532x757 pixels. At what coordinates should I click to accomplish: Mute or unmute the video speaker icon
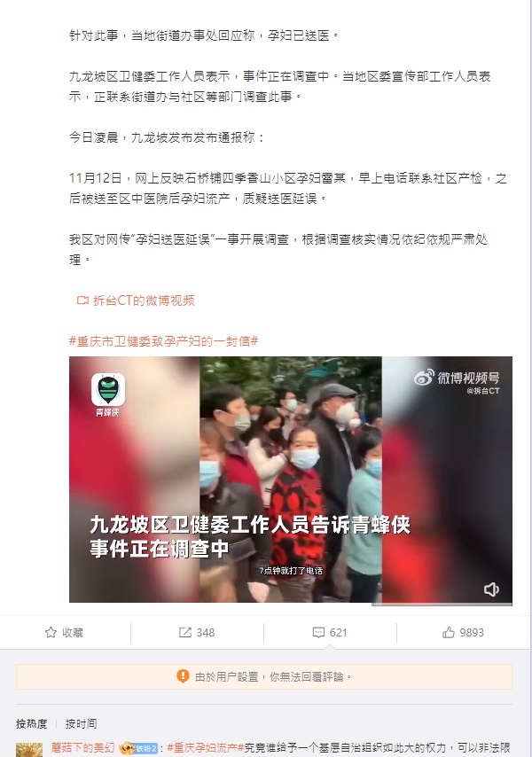pyautogui.click(x=491, y=589)
